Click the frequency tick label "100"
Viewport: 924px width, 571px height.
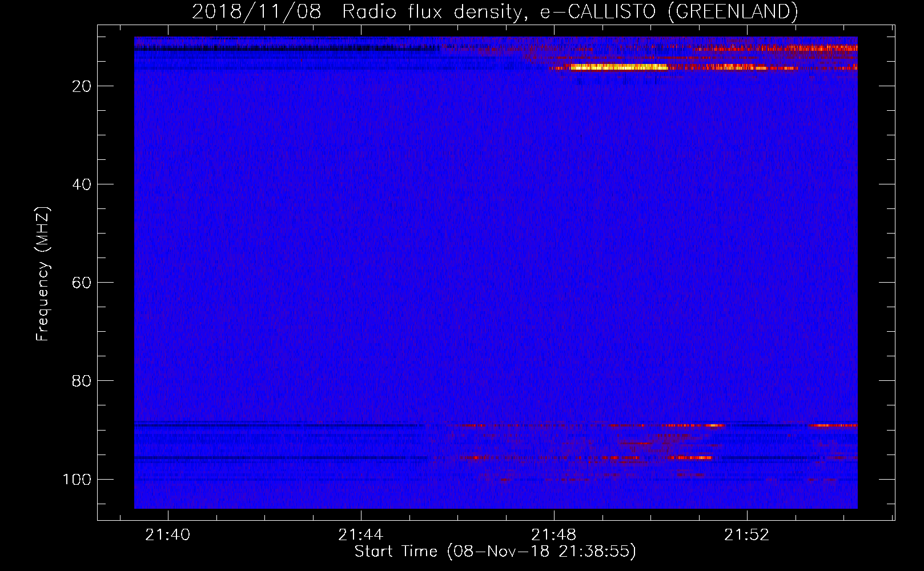tap(77, 479)
